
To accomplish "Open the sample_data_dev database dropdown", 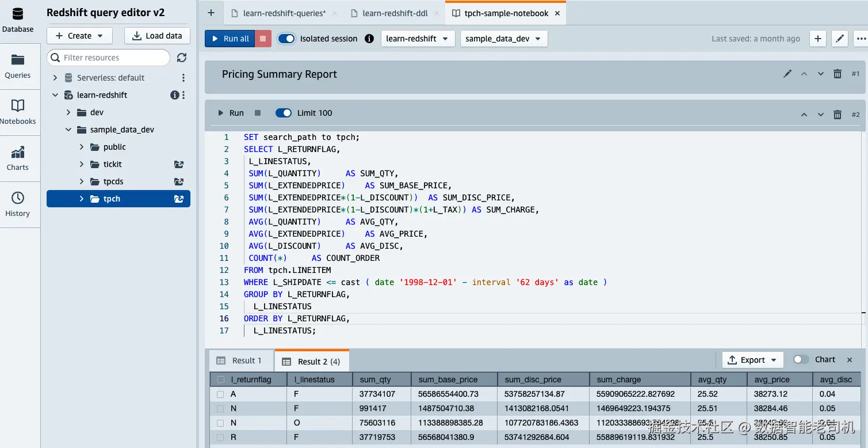I will coord(503,39).
